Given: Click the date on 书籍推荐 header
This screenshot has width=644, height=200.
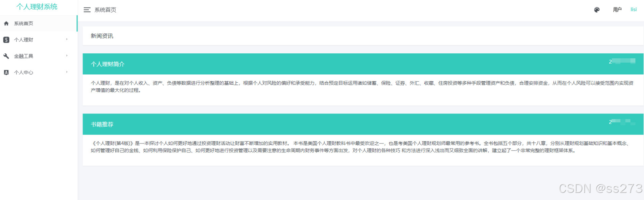Looking at the screenshot, I should point(622,122).
